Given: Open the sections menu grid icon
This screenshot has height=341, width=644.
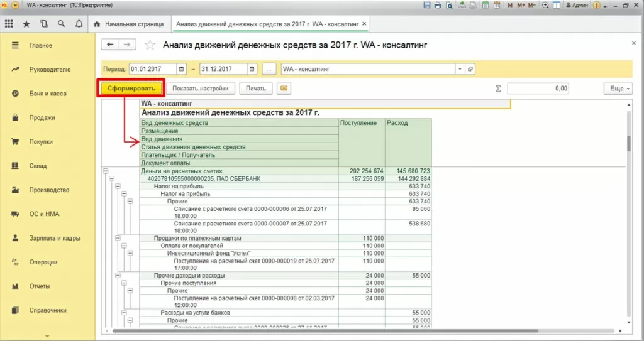Looking at the screenshot, I should (x=9, y=24).
